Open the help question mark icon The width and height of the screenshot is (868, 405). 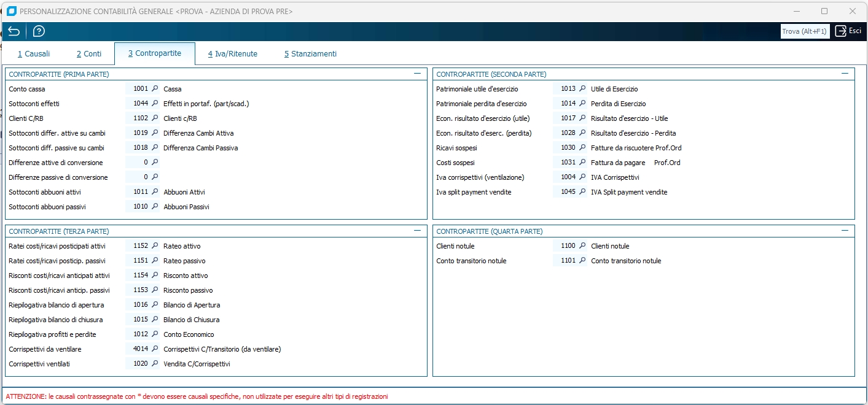point(39,31)
